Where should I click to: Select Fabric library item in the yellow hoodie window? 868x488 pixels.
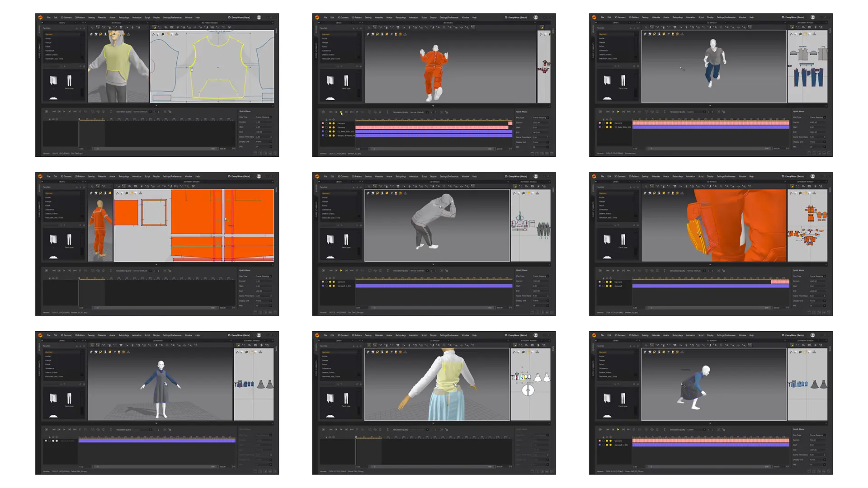(47, 47)
